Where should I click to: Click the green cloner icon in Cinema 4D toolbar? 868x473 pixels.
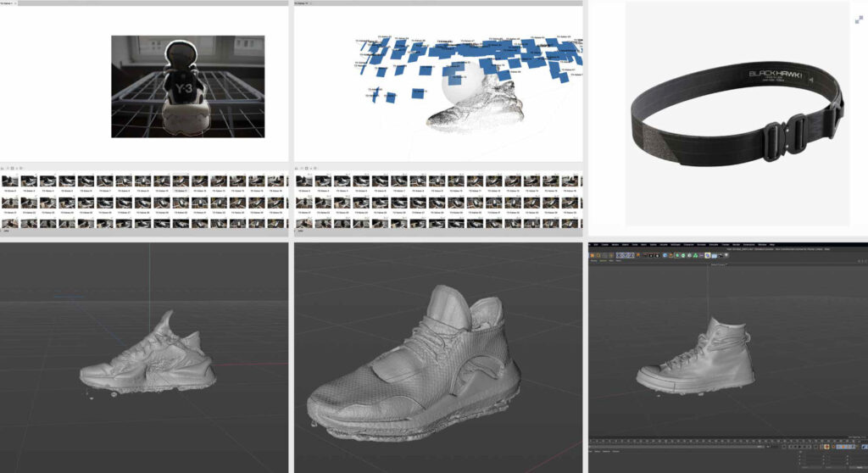[695, 255]
